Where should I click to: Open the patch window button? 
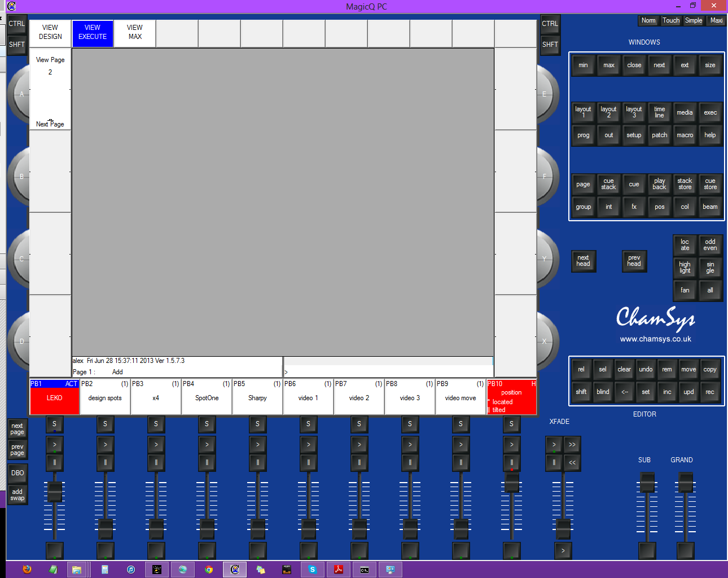click(x=659, y=135)
